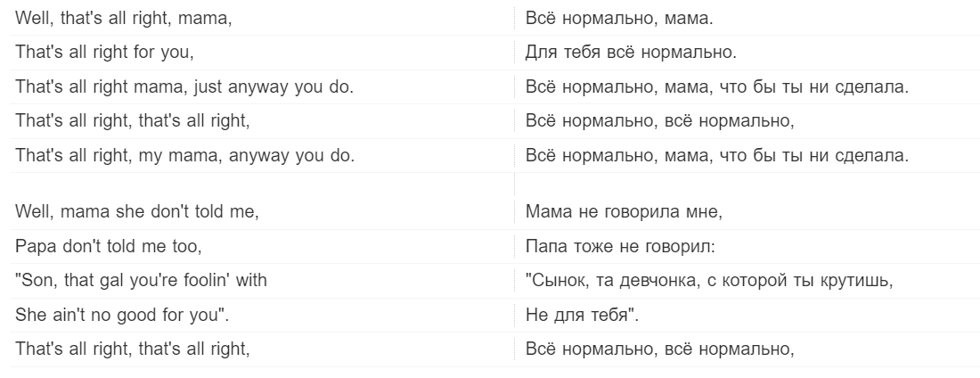Click second-verse translation "Всё нормально, всё нормально,"
This screenshot has height=378, width=980.
[659, 349]
